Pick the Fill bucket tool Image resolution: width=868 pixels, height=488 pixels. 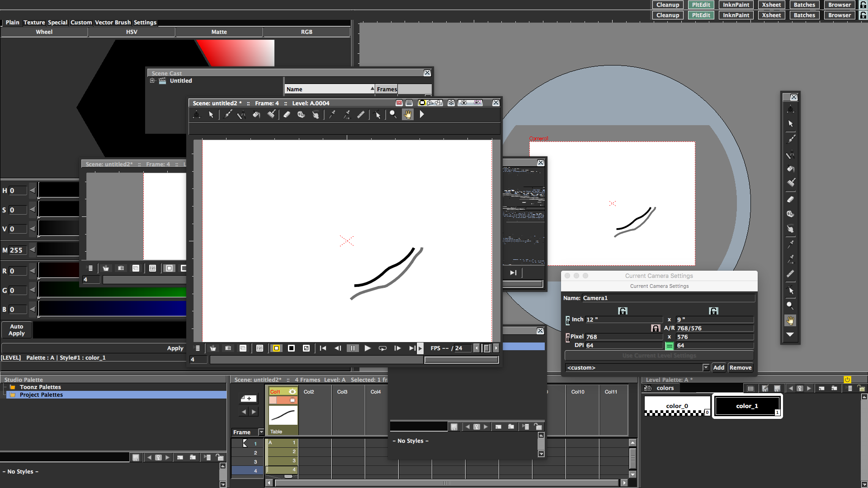point(256,115)
